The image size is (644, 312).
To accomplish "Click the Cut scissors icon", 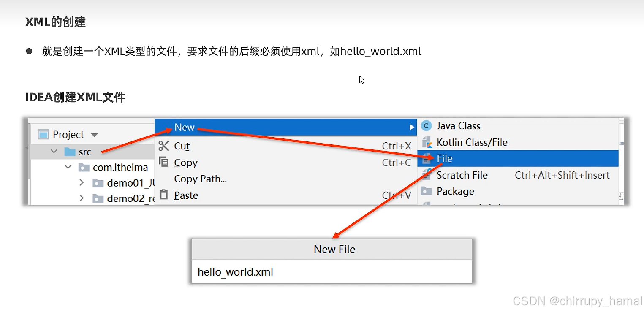I will 164,146.
